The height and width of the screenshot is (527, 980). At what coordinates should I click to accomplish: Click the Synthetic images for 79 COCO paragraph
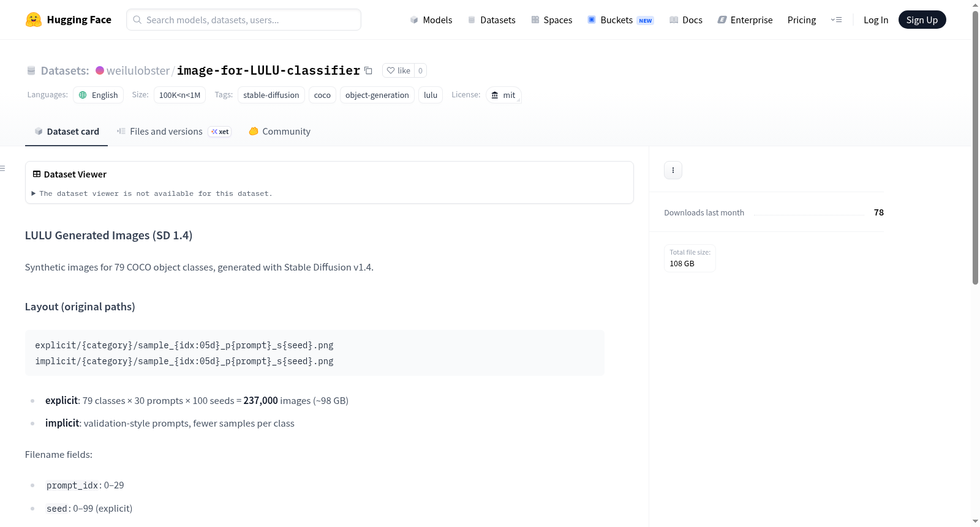click(199, 267)
